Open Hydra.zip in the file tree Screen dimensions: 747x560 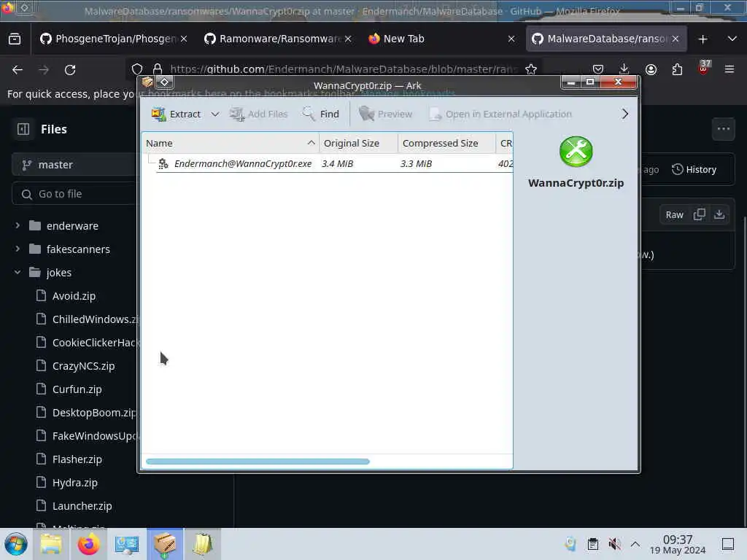75,483
